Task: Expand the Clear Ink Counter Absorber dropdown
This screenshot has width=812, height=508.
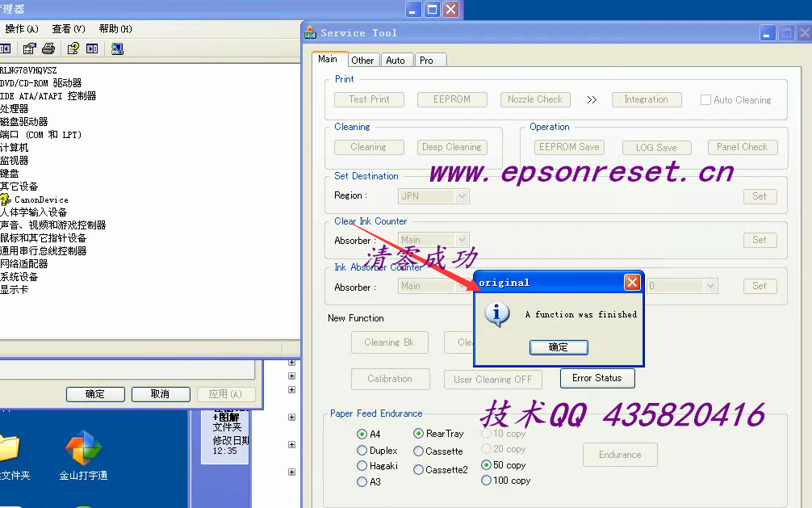Action: [462, 240]
